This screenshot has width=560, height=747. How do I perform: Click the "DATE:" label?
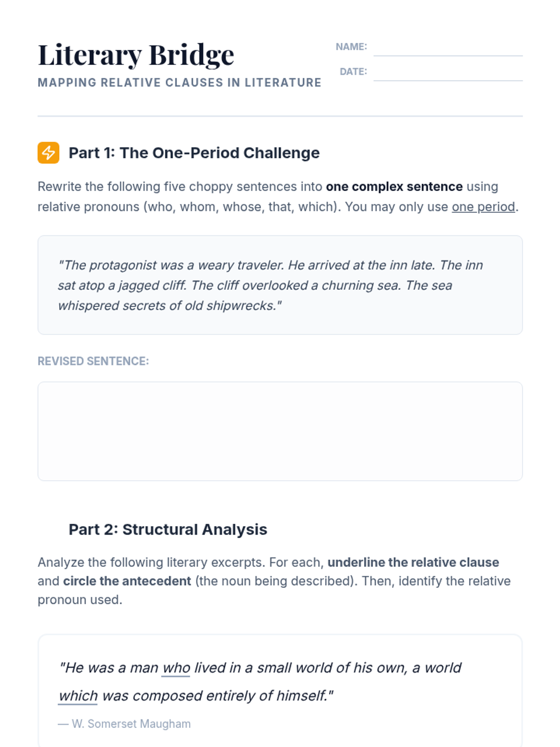coord(353,71)
